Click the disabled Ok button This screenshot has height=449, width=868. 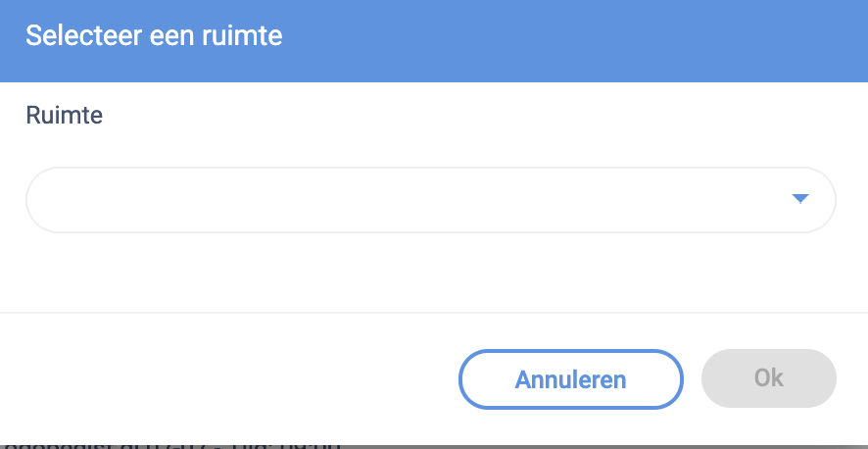[768, 378]
